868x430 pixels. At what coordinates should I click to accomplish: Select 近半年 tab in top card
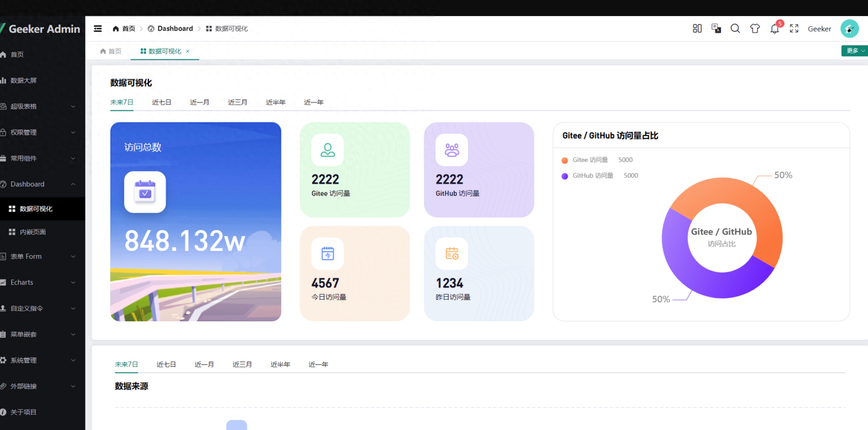276,102
